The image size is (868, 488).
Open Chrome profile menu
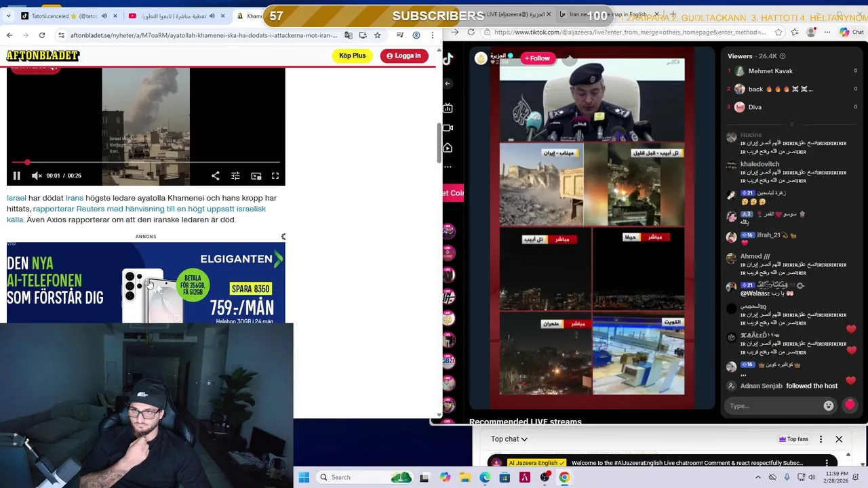[x=416, y=35]
